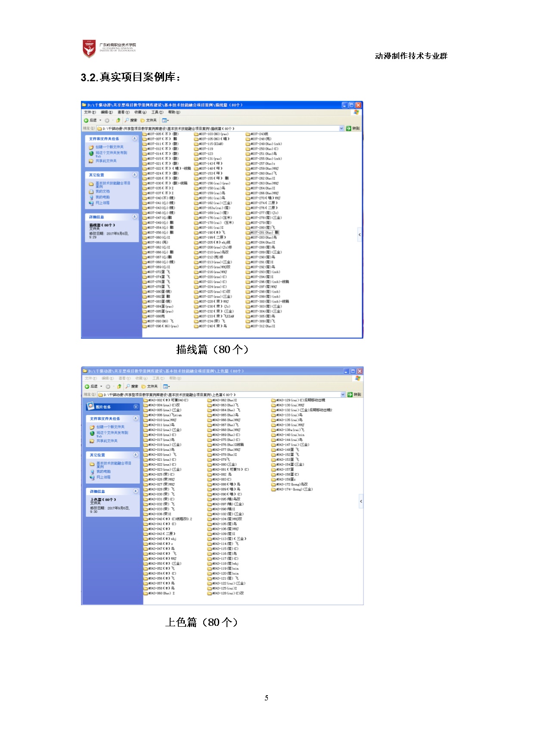534x756 pixels.
Task: Open Search (搜索) in the 描线篇 window toolbar
Action: coord(131,120)
